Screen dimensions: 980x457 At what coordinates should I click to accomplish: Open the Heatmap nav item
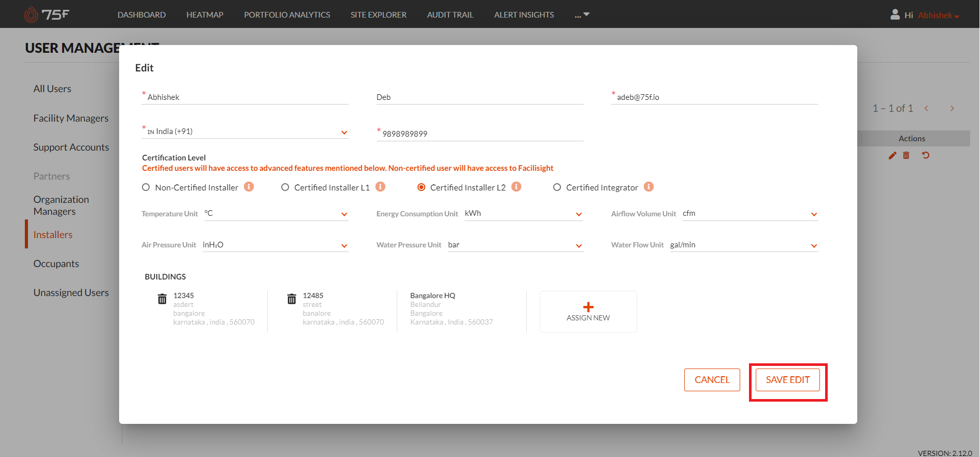tap(205, 14)
